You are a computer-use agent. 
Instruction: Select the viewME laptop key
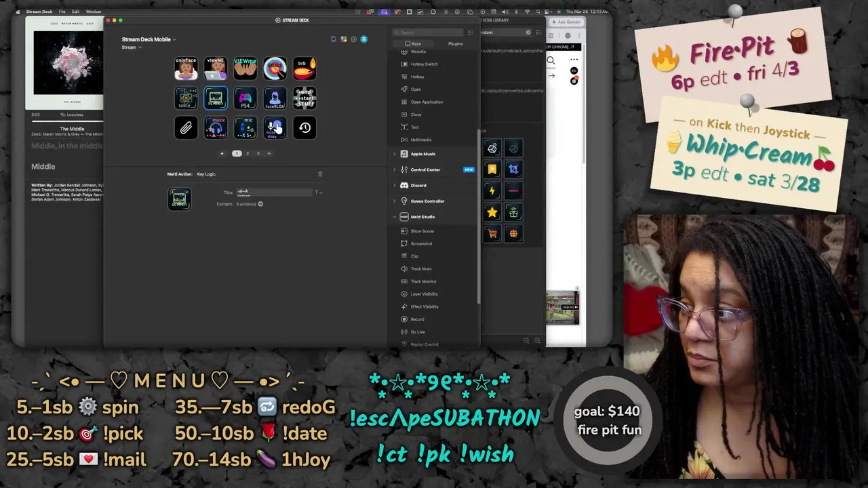[x=216, y=68]
